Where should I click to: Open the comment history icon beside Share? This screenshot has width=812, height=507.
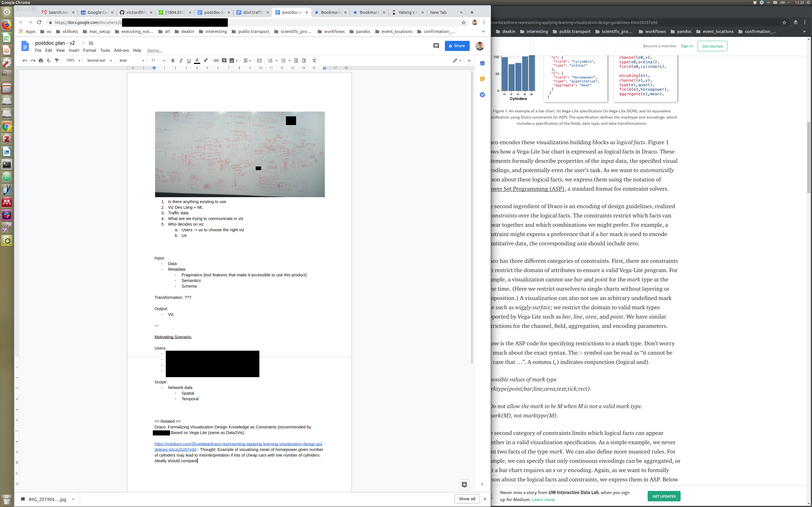click(436, 46)
